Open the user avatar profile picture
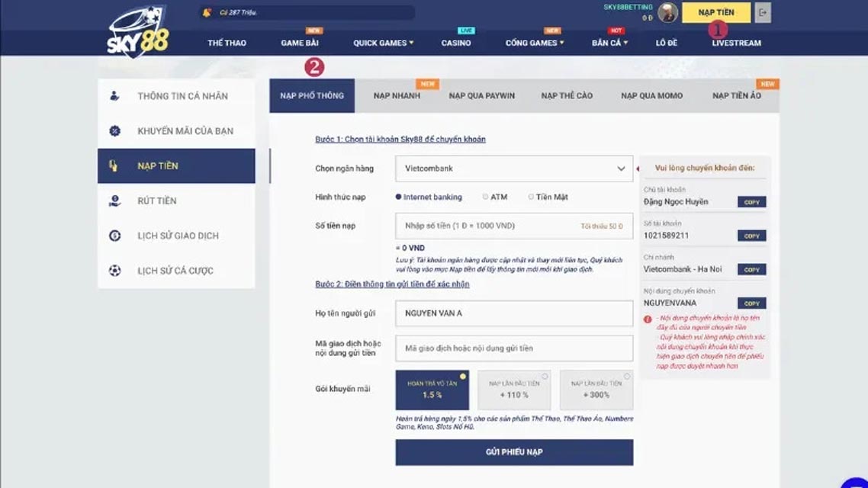This screenshot has height=488, width=868. [x=667, y=13]
